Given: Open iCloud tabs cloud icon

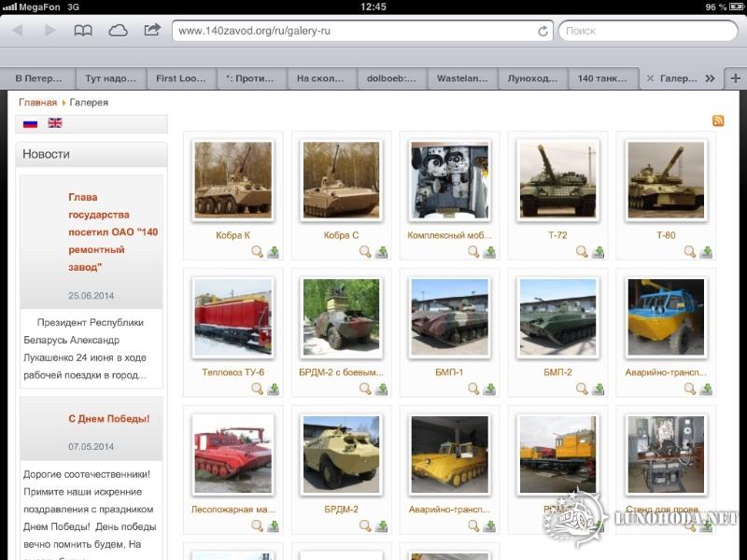Looking at the screenshot, I should pyautogui.click(x=118, y=31).
